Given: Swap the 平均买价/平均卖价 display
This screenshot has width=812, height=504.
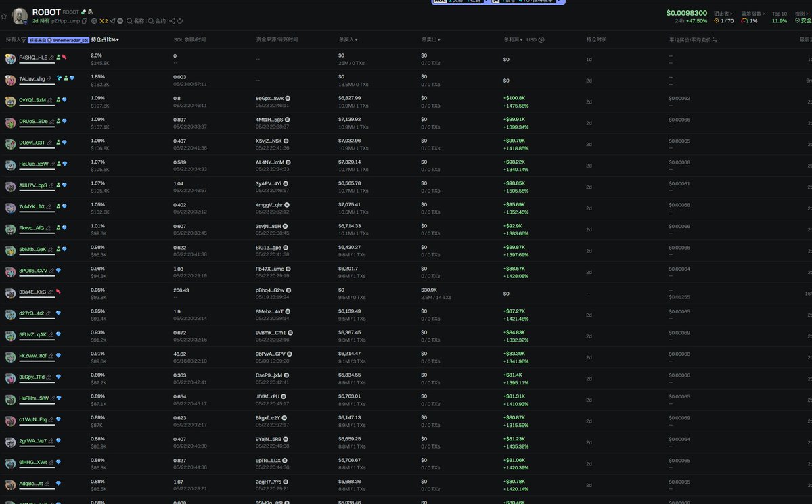Looking at the screenshot, I should [x=715, y=40].
